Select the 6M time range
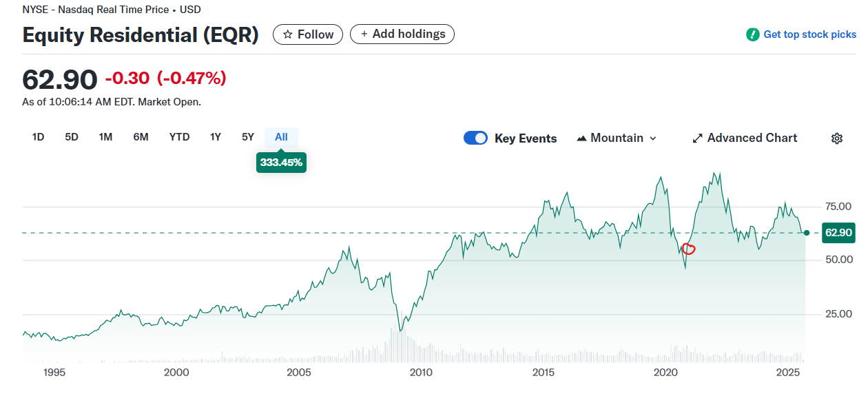The height and width of the screenshot is (394, 868). [x=141, y=137]
